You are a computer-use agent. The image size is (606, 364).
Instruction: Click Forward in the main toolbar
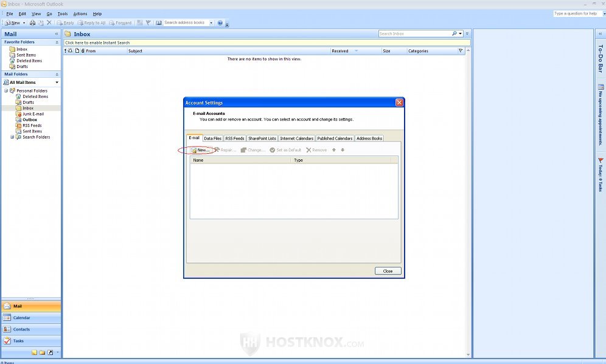click(x=120, y=22)
